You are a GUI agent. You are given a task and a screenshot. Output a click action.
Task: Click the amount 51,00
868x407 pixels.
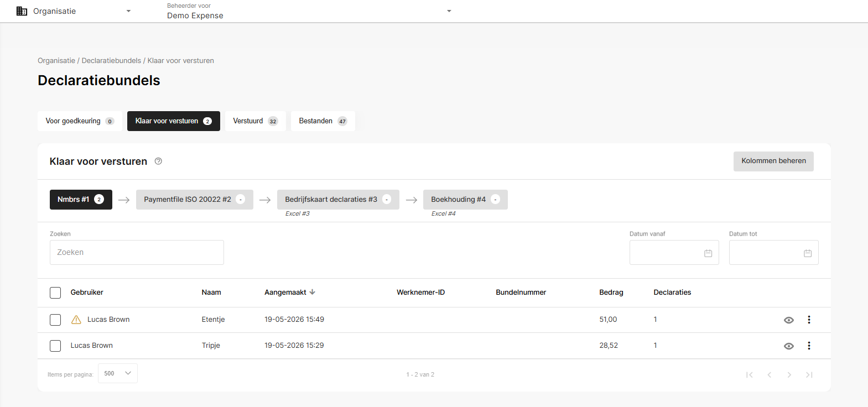coord(608,320)
